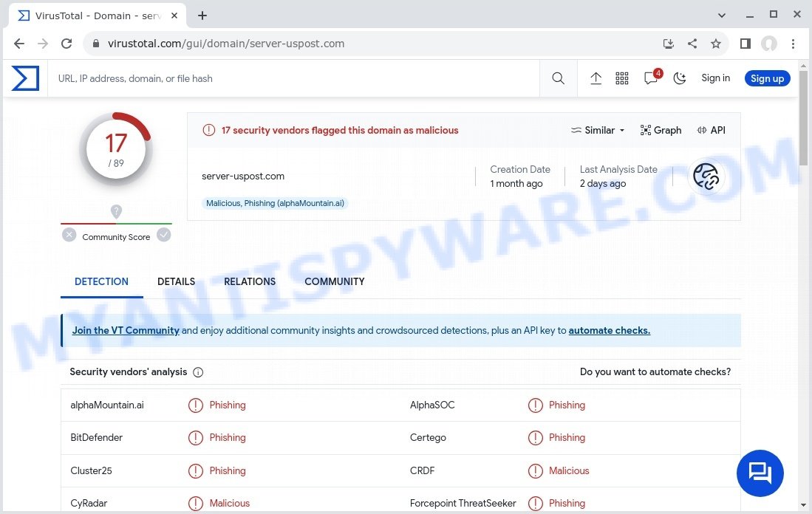The height and width of the screenshot is (514, 812).
Task: Click the AlphaSOC phishing warning icon
Action: pyautogui.click(x=535, y=405)
